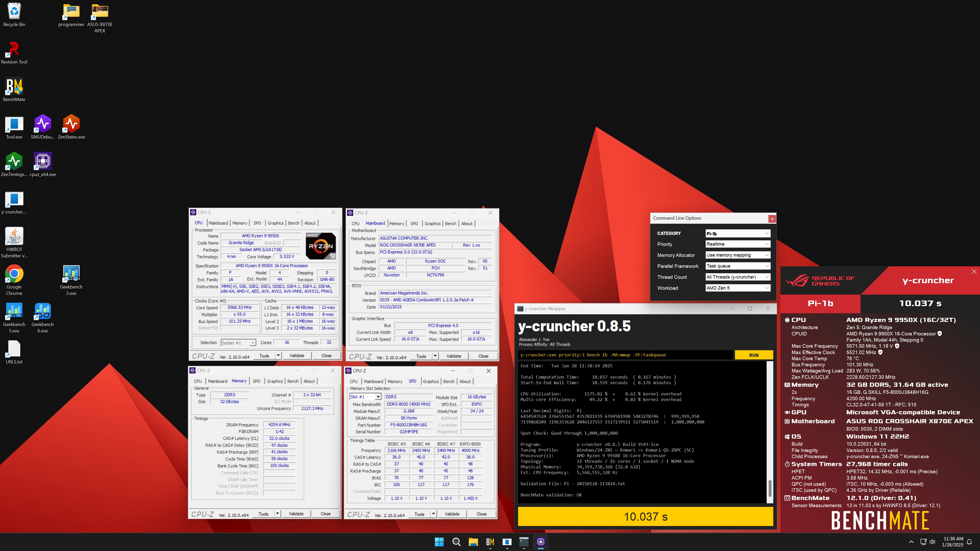
Task: Switch to CPU-Z taskbar icon
Action: click(x=541, y=542)
